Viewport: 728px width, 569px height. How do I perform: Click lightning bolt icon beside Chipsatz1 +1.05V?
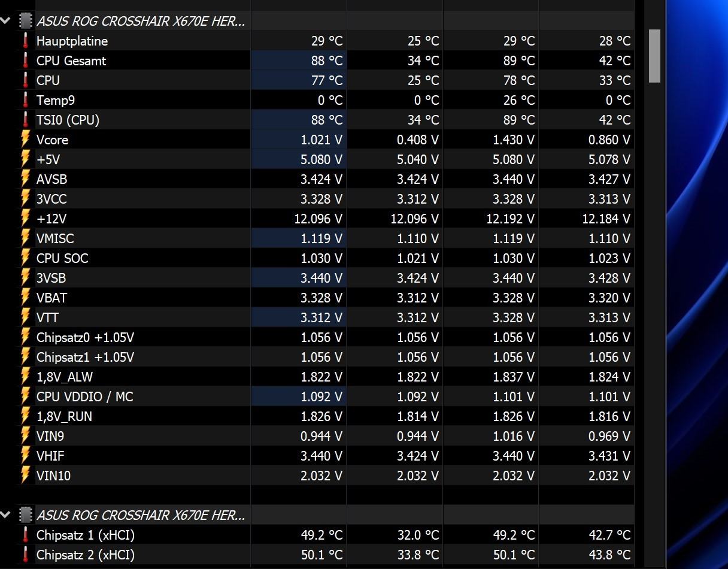coord(25,357)
